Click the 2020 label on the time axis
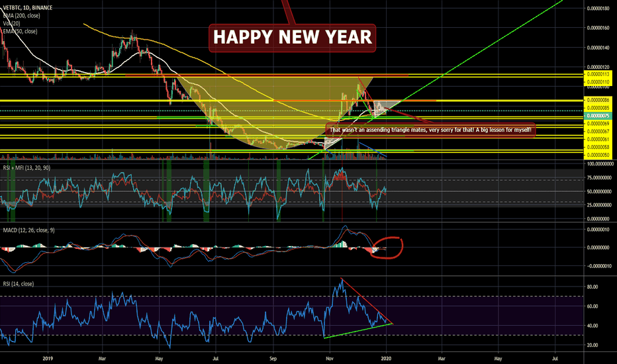 tap(387, 359)
